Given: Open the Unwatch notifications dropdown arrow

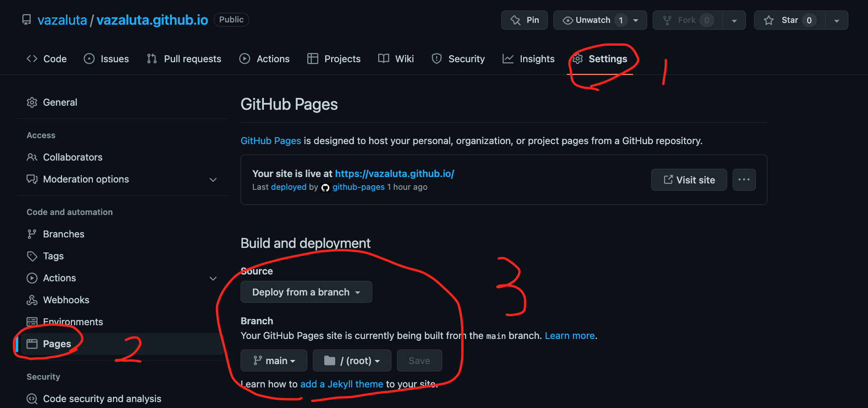Looking at the screenshot, I should pyautogui.click(x=636, y=20).
